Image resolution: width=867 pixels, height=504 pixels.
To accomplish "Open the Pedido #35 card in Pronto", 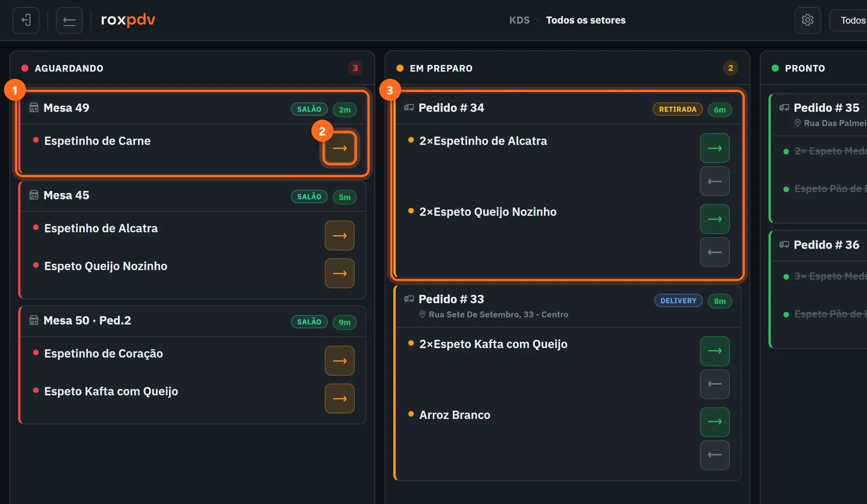I will (x=818, y=158).
